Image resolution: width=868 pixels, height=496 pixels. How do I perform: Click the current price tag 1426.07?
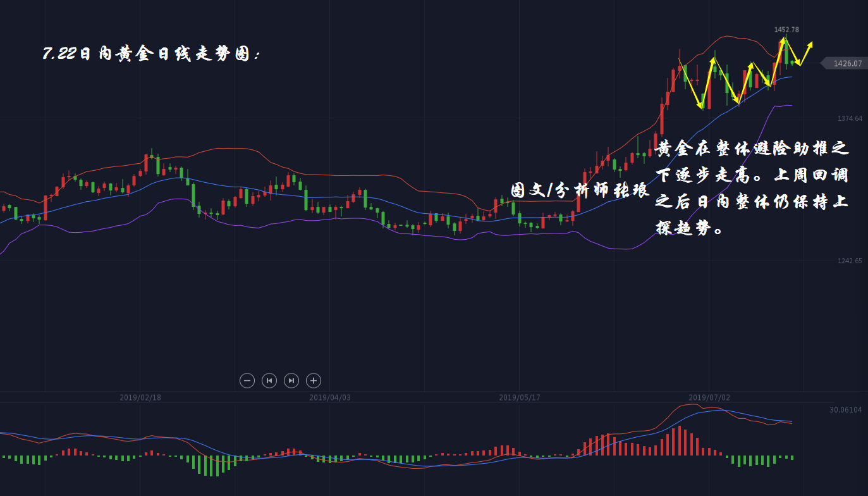(x=844, y=63)
